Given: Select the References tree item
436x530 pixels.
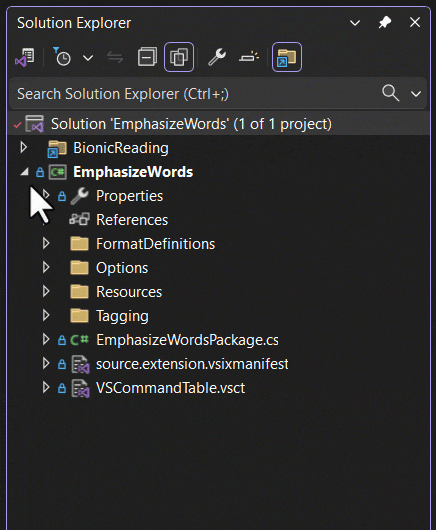Looking at the screenshot, I should (132, 220).
